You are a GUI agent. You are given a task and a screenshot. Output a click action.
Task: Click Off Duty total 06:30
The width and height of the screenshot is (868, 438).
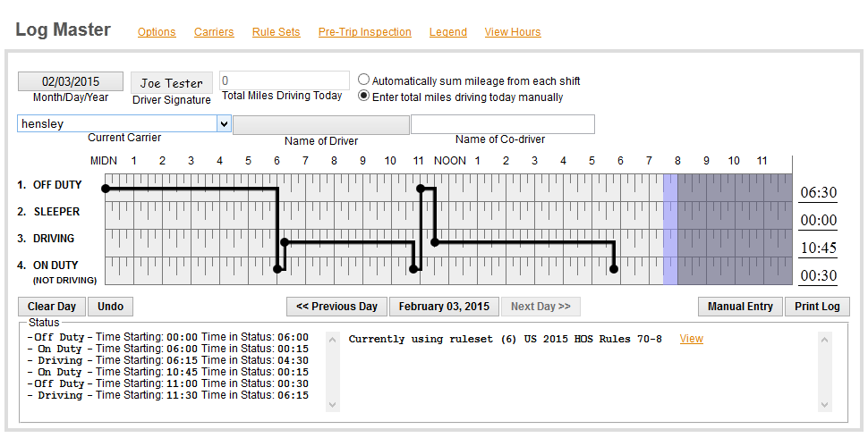[819, 192]
